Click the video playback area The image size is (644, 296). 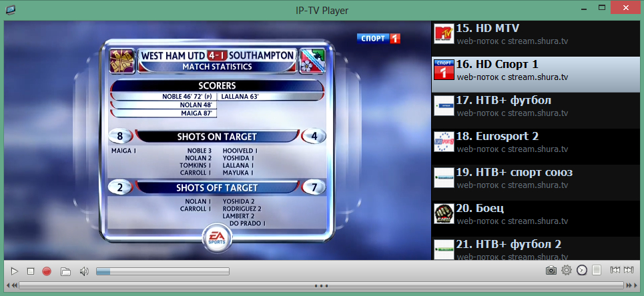coord(218,141)
